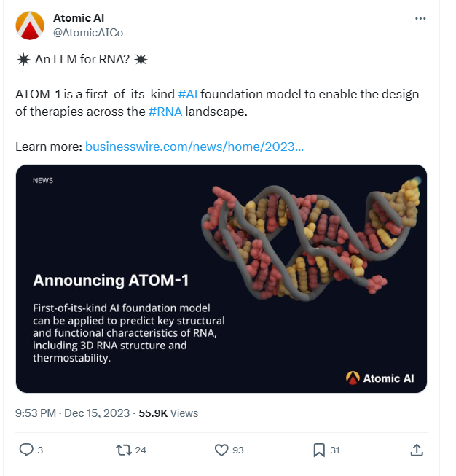This screenshot has width=456, height=476.
Task: Click the reply speech bubble icon
Action: (x=25, y=450)
